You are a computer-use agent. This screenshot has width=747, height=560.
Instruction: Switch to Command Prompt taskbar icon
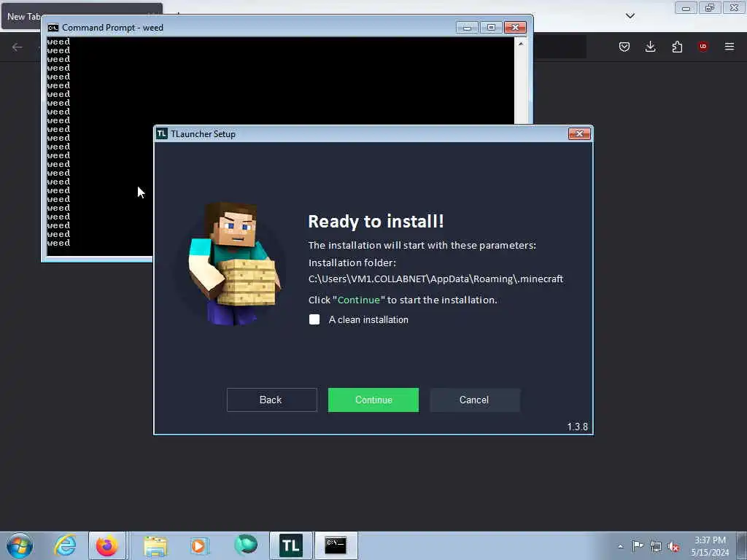(x=336, y=545)
